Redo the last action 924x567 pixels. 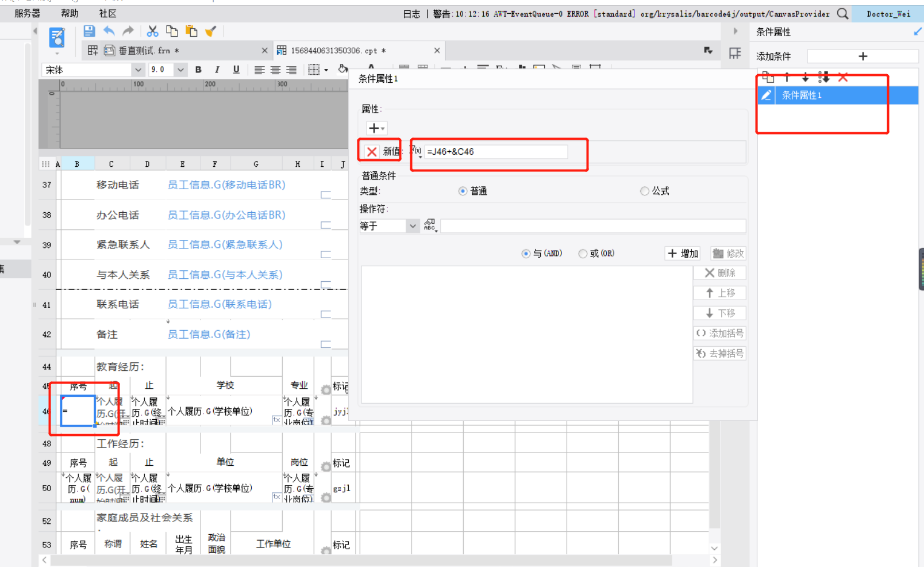point(128,31)
